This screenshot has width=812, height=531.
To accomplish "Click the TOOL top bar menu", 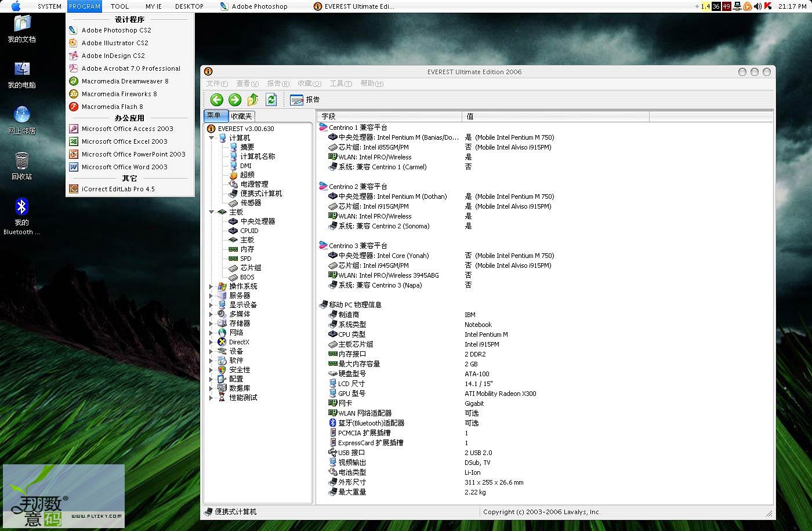I will 120,6.
